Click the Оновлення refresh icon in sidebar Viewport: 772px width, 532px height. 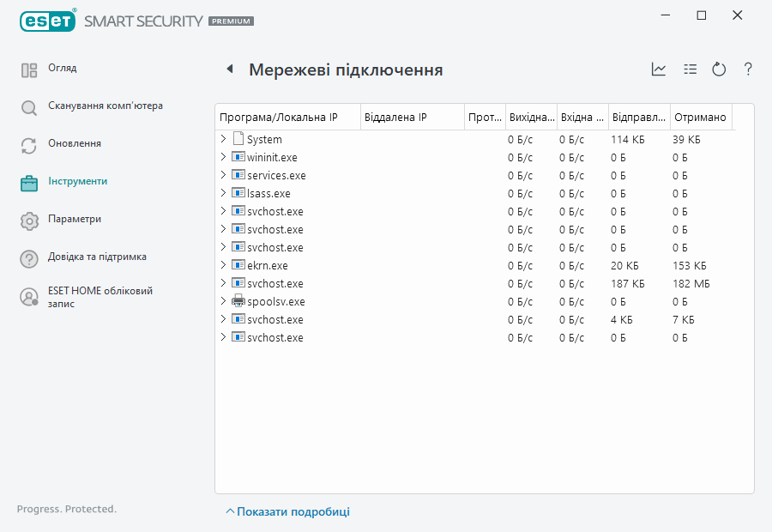coord(28,143)
